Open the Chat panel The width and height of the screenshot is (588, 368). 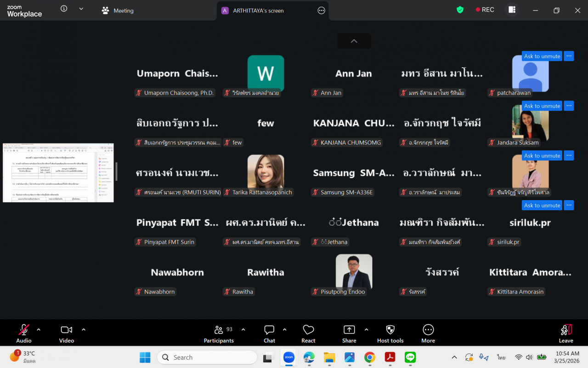tap(269, 333)
